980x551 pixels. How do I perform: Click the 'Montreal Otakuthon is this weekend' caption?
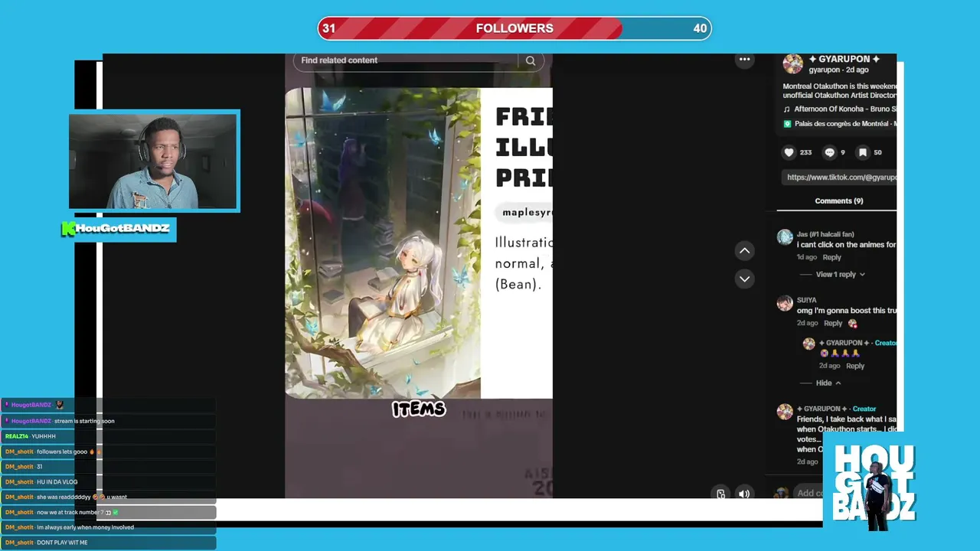[x=840, y=91]
